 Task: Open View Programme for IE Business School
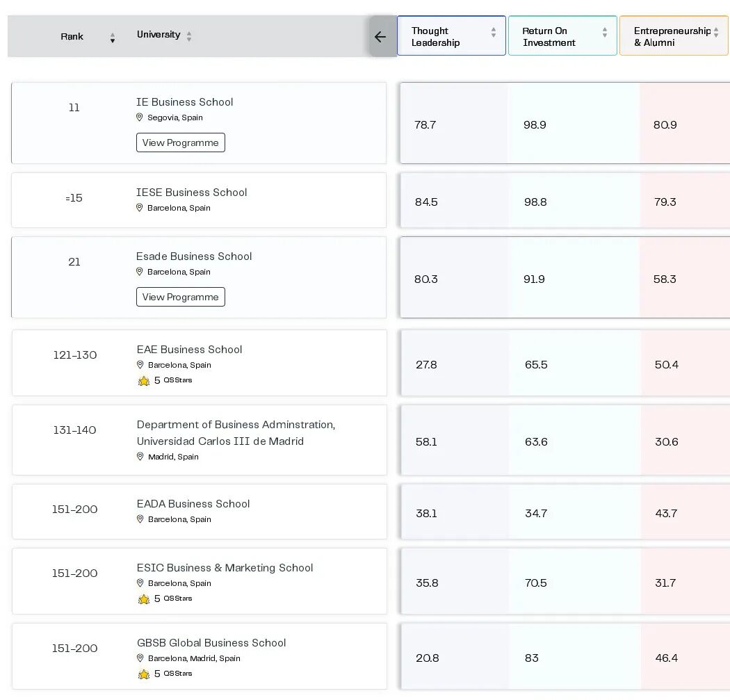click(x=181, y=143)
